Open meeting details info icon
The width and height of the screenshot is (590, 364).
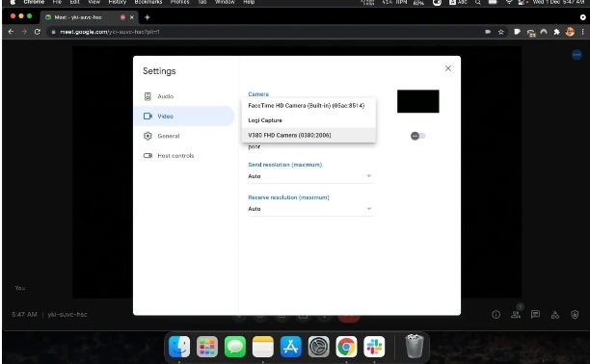coord(496,314)
